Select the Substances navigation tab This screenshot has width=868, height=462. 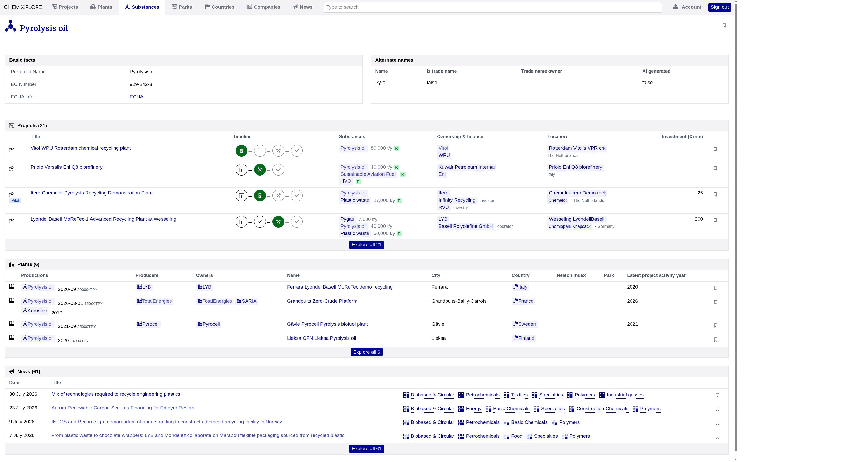[142, 7]
